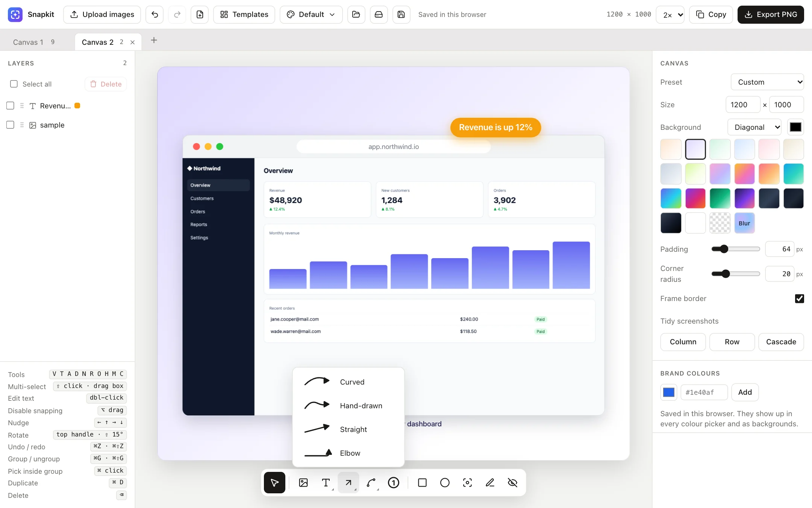Click the black background colour swatch
Image resolution: width=812 pixels, height=508 pixels.
coord(795,127)
